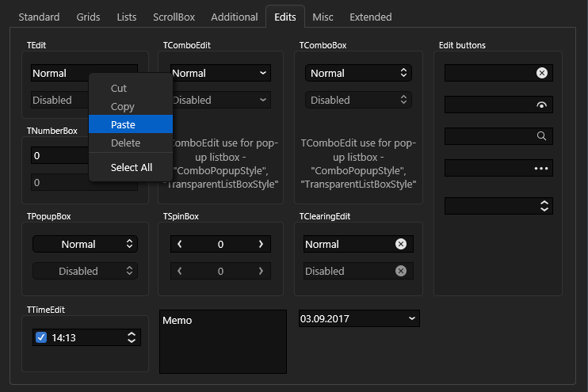Switch to the Grids tab
Image resolution: width=588 pixels, height=392 pixels.
click(88, 17)
